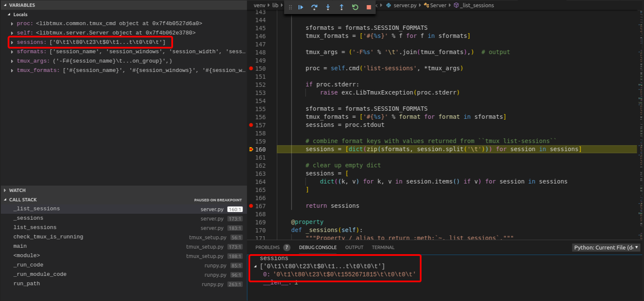Expand the sformats variable
Screen dimensions: 644x301
point(12,52)
